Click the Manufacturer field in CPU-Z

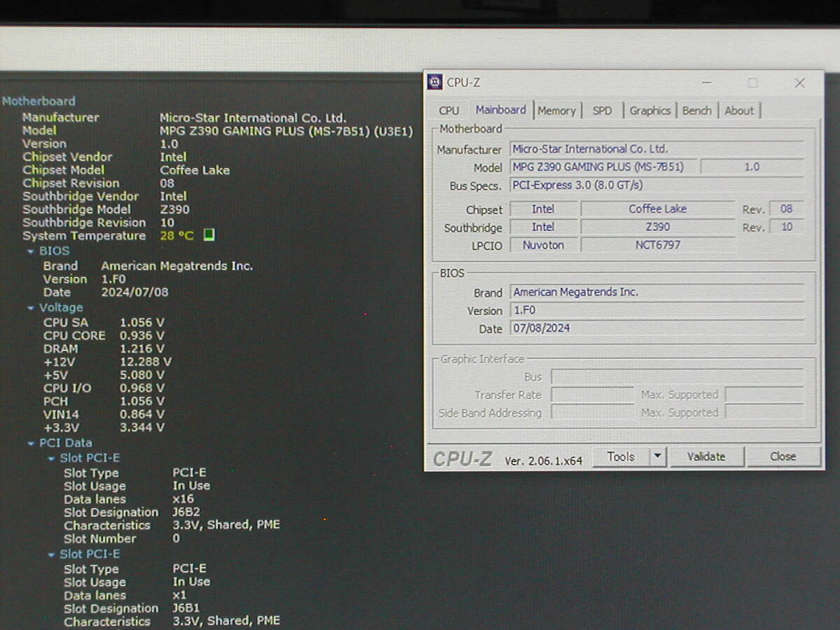point(657,149)
